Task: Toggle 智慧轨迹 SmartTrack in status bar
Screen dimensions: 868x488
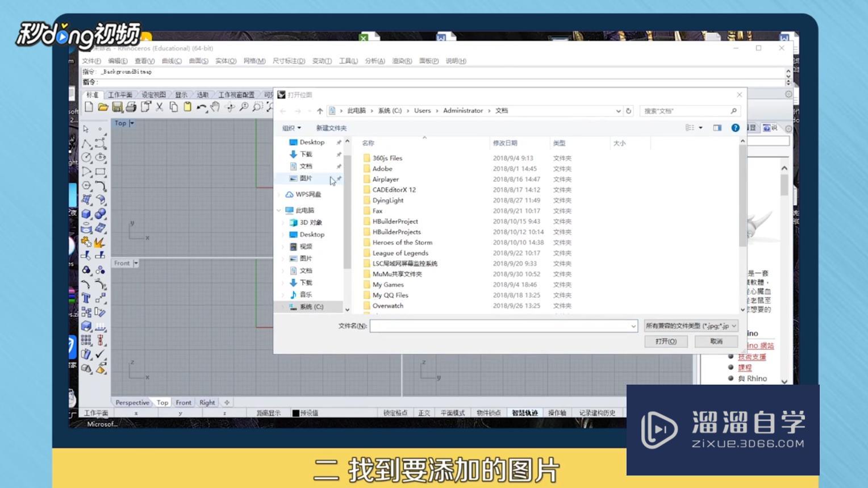Action: point(525,413)
